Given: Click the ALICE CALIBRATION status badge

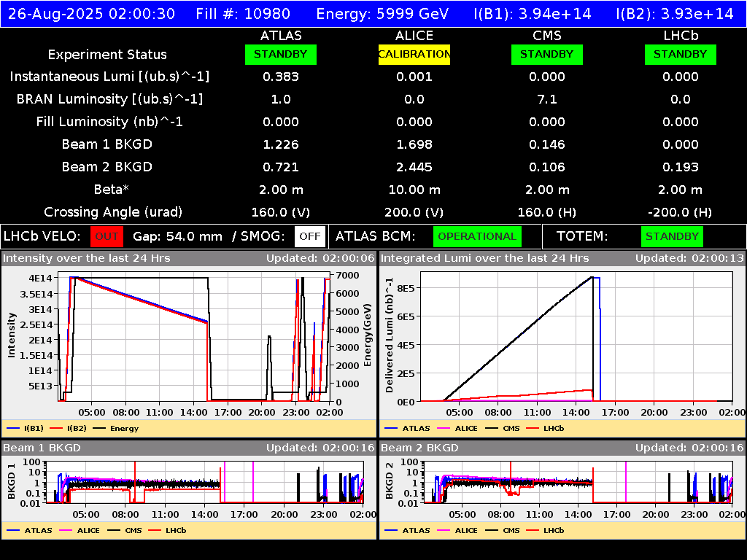Looking at the screenshot, I should [x=414, y=54].
